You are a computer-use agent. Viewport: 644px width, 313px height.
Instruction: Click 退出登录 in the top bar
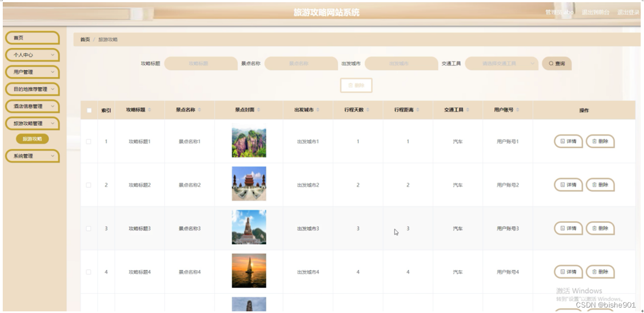pos(629,12)
